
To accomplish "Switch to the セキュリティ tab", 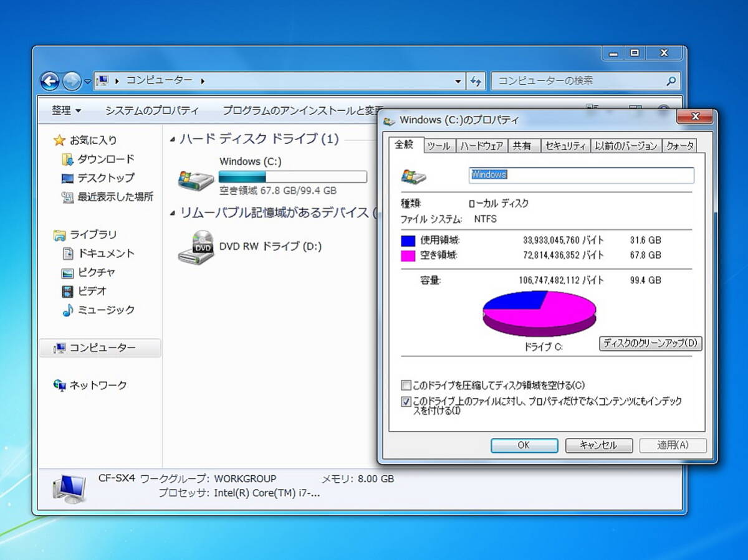I will (x=565, y=146).
